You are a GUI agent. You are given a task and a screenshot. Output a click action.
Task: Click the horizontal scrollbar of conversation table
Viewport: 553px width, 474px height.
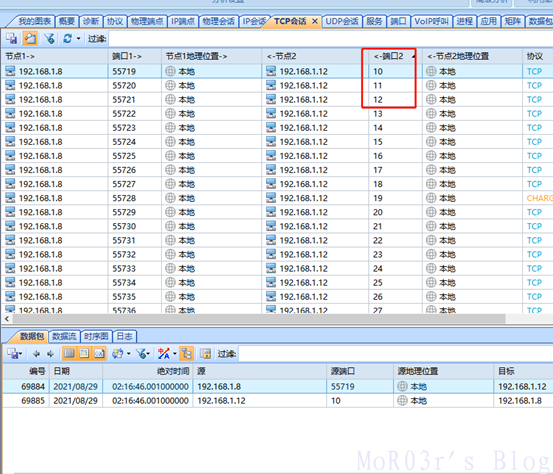(259, 319)
